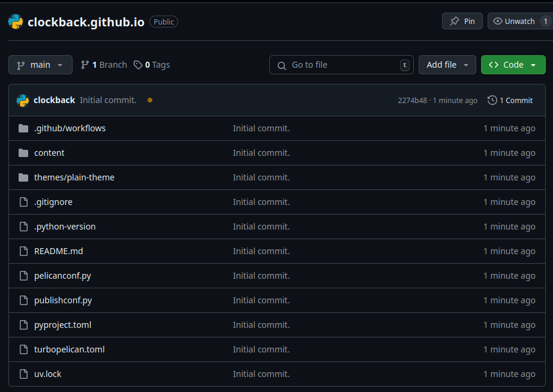View the 1 Branch link

(x=104, y=65)
